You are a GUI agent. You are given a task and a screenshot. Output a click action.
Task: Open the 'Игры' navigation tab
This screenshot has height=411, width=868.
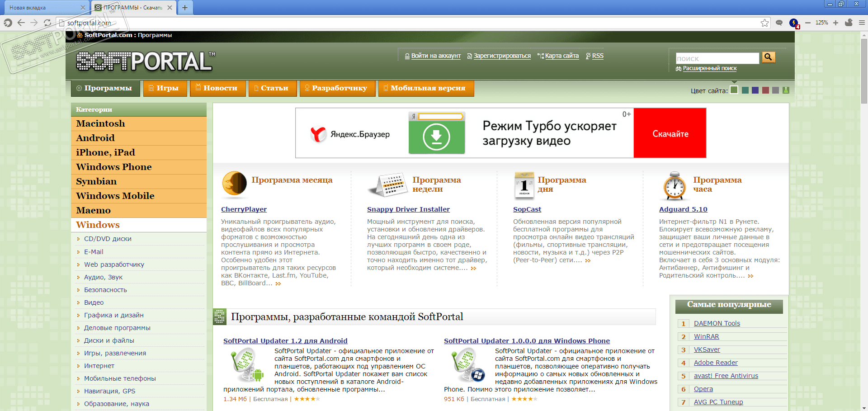coord(165,88)
